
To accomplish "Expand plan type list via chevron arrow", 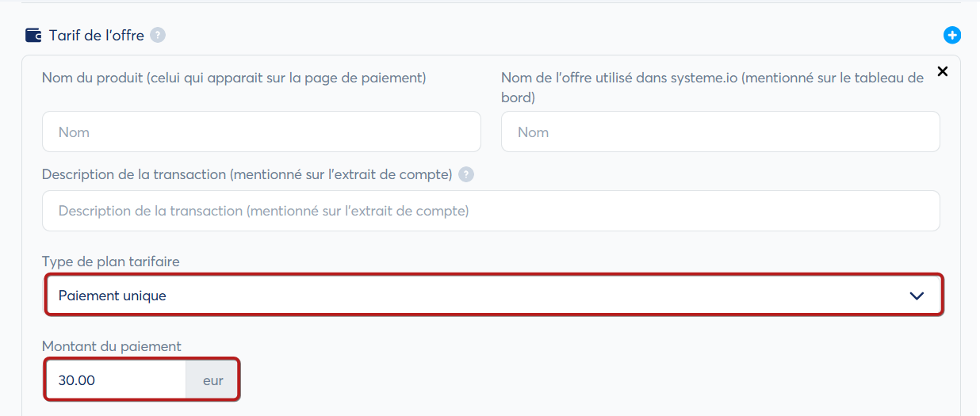I will (917, 296).
